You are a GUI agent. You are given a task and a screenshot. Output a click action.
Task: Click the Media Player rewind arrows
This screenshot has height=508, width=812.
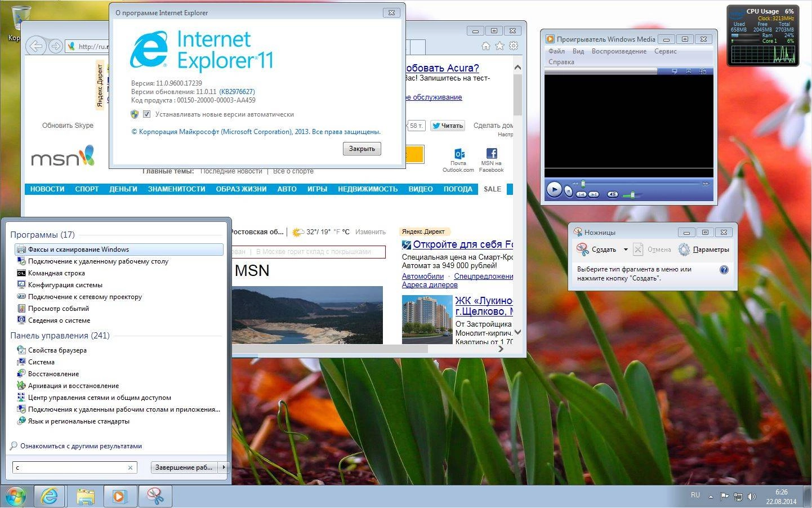(575, 184)
